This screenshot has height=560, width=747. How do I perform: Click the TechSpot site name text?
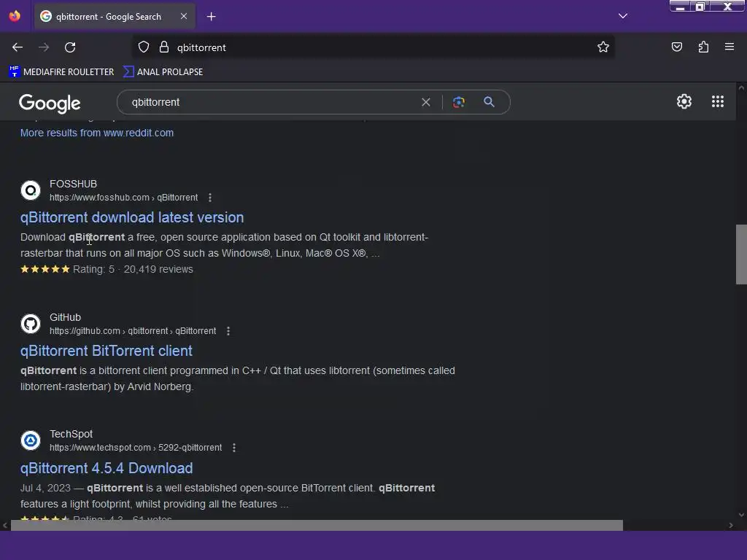click(x=71, y=434)
